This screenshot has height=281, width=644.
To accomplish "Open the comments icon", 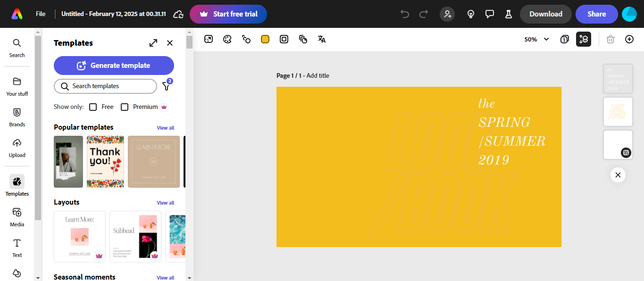I will (x=490, y=14).
